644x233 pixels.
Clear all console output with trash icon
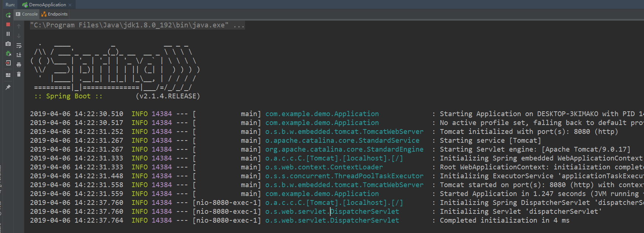19,74
